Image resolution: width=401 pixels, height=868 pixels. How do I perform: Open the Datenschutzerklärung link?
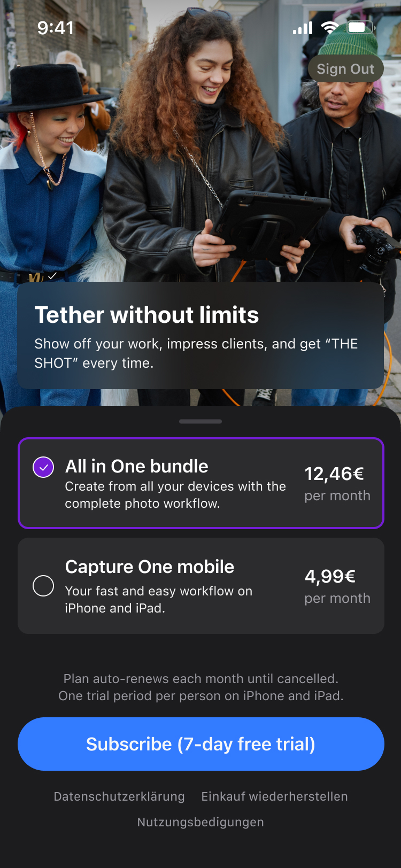119,796
